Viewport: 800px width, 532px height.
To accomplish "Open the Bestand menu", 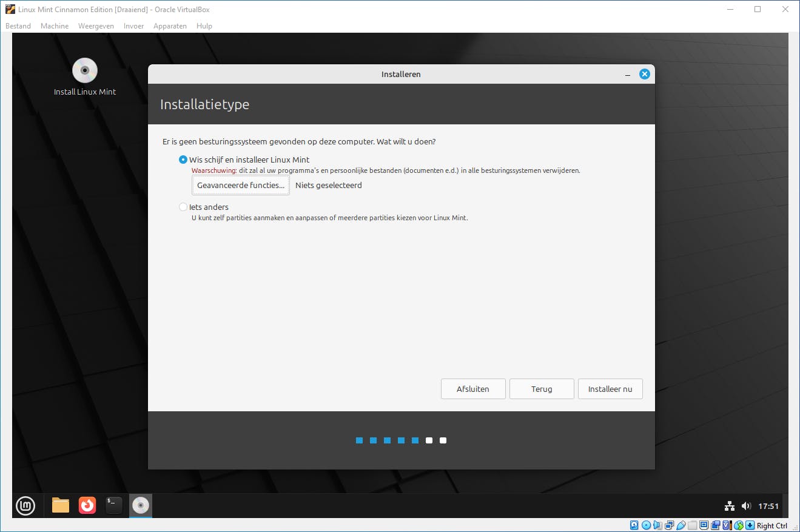I will (18, 26).
